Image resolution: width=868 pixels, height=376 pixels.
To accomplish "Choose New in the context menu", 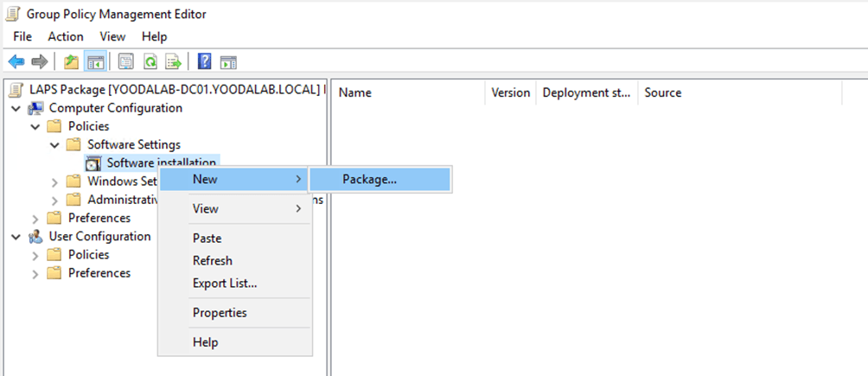I will (x=235, y=180).
